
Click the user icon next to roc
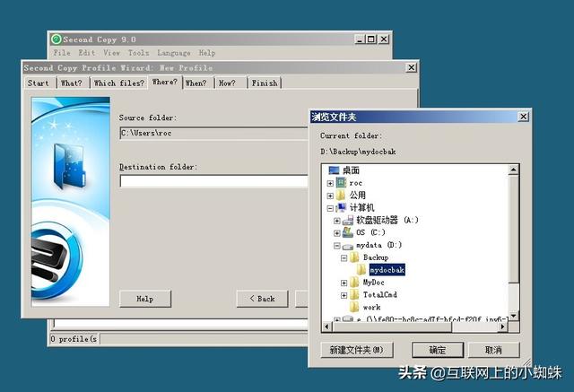(341, 183)
